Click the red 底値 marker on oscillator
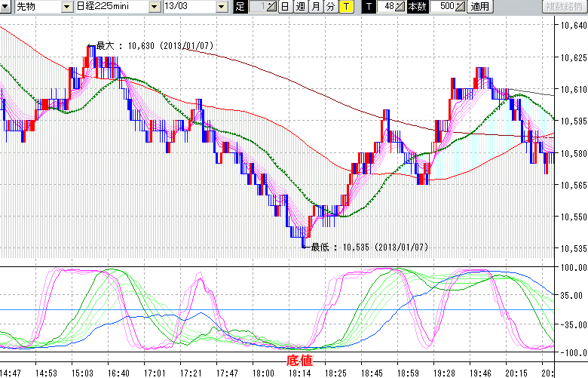588x378 pixels. (x=299, y=361)
